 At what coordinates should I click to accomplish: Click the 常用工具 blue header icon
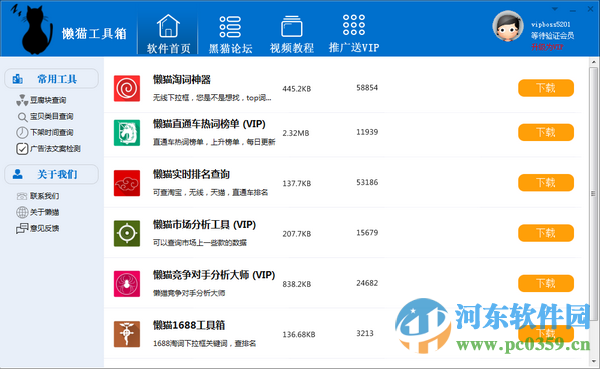click(x=18, y=79)
